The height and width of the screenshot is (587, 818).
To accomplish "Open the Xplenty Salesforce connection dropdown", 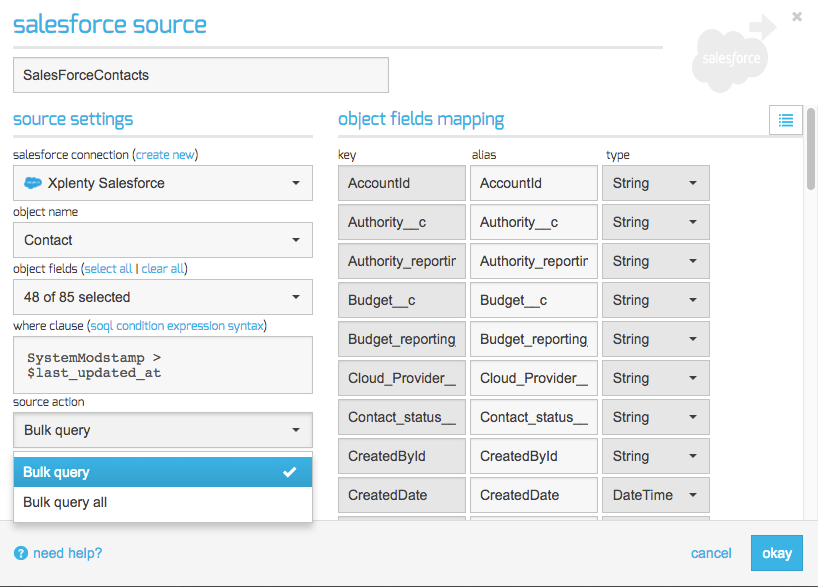I will point(163,183).
